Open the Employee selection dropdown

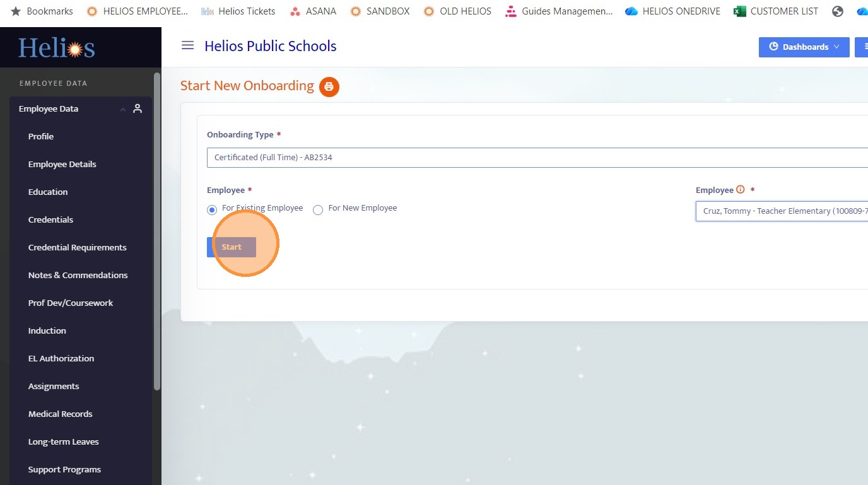click(x=782, y=211)
